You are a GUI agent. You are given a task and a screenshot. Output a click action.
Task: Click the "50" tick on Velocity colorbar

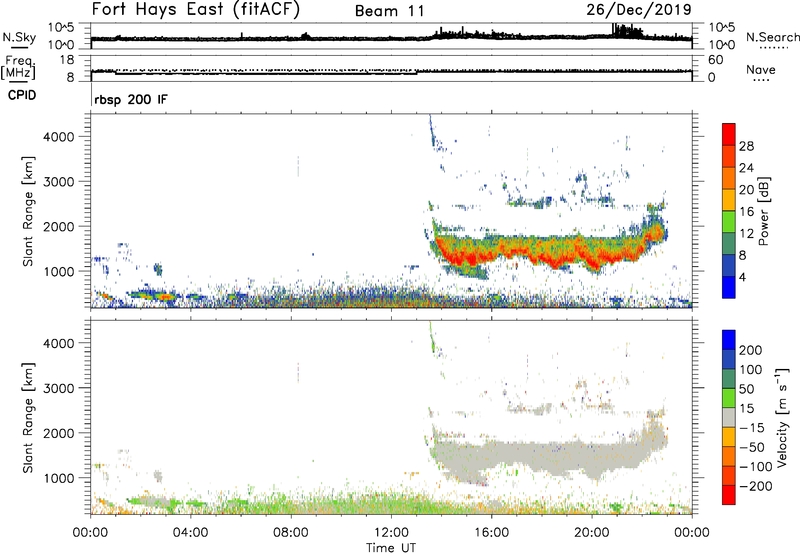click(746, 389)
